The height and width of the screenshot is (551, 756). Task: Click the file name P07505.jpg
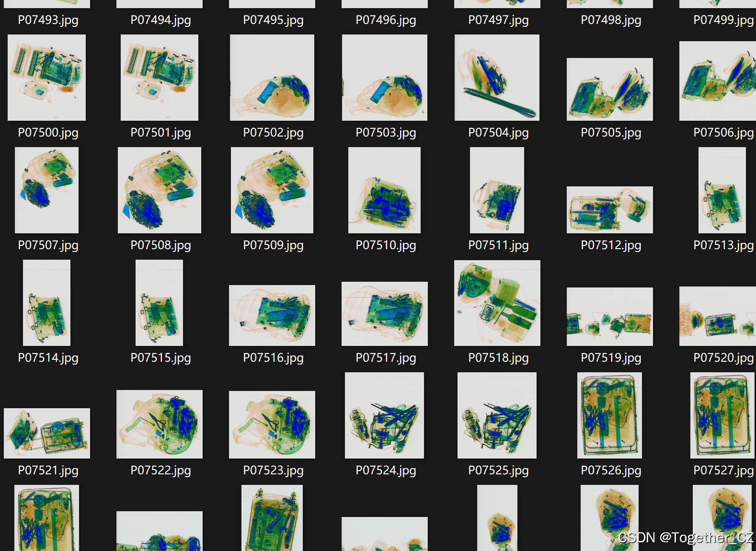tap(611, 133)
